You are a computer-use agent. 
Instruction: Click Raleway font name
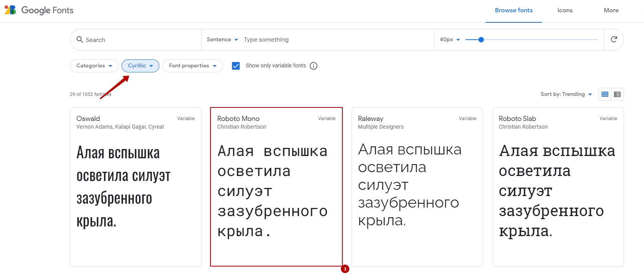[370, 119]
